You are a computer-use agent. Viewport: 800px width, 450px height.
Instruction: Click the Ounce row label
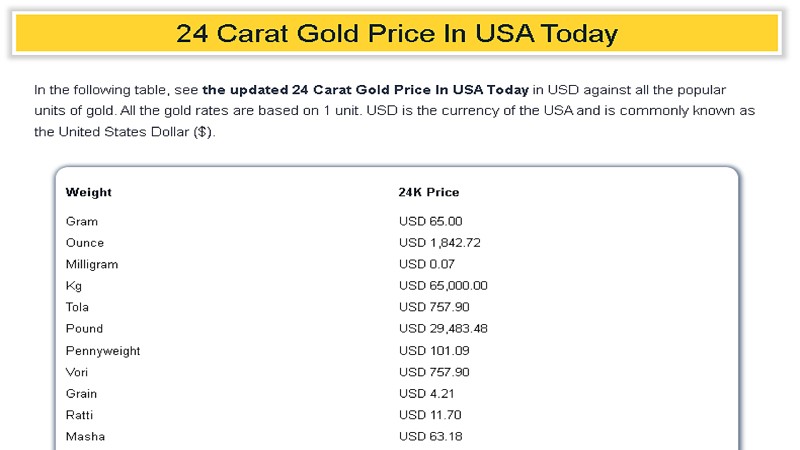[x=85, y=243]
